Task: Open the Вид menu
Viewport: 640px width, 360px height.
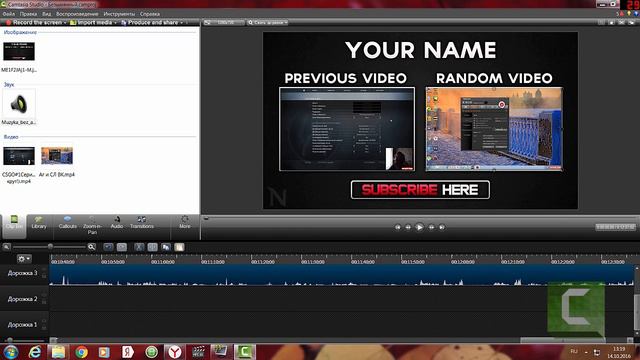Action: (47, 14)
